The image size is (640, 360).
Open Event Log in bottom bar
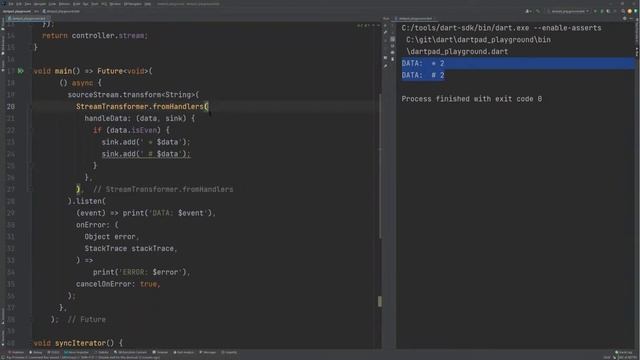(x=624, y=352)
